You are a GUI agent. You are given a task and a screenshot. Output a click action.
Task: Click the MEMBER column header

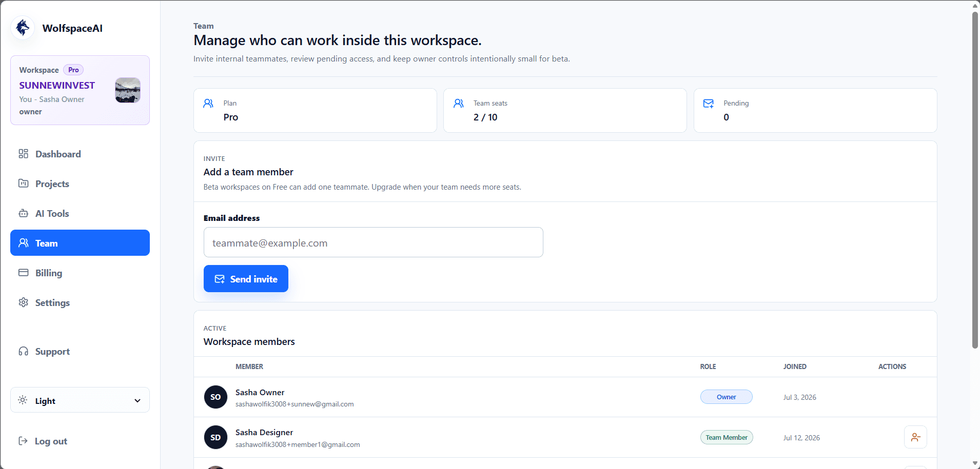pyautogui.click(x=249, y=367)
